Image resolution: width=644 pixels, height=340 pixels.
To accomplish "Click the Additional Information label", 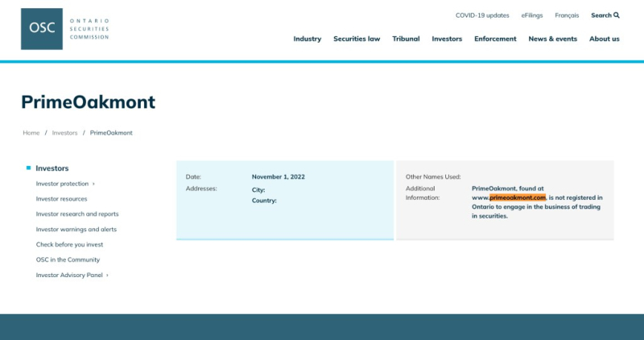I will 423,193.
